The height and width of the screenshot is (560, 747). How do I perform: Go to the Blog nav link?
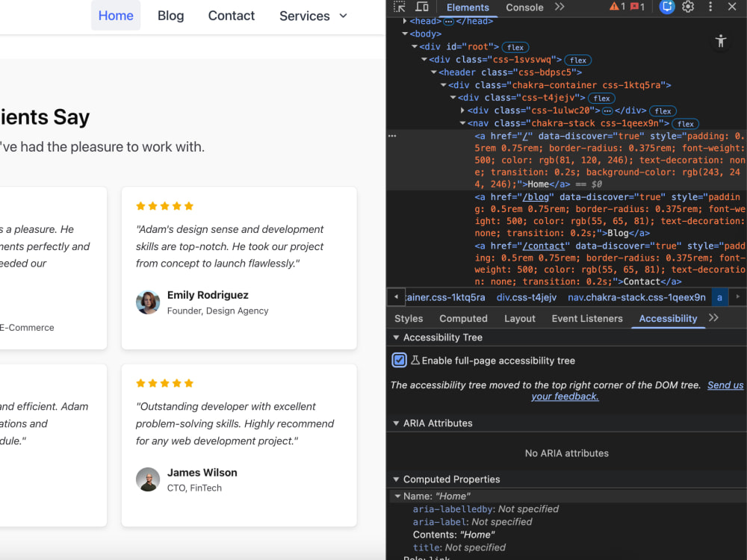click(170, 16)
